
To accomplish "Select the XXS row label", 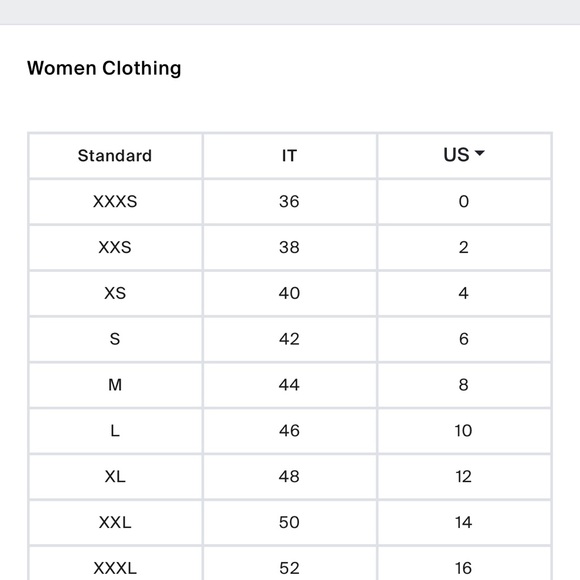I will (x=115, y=247).
